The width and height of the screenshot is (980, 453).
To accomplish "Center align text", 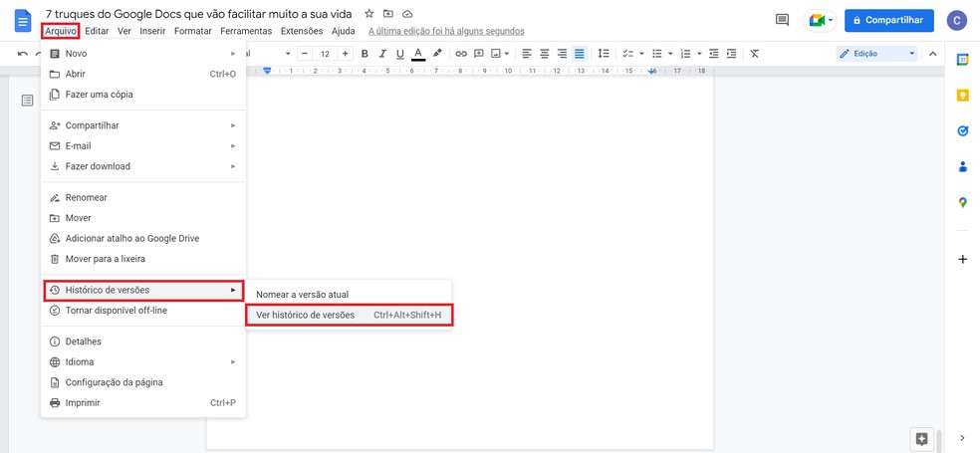I will pos(545,54).
